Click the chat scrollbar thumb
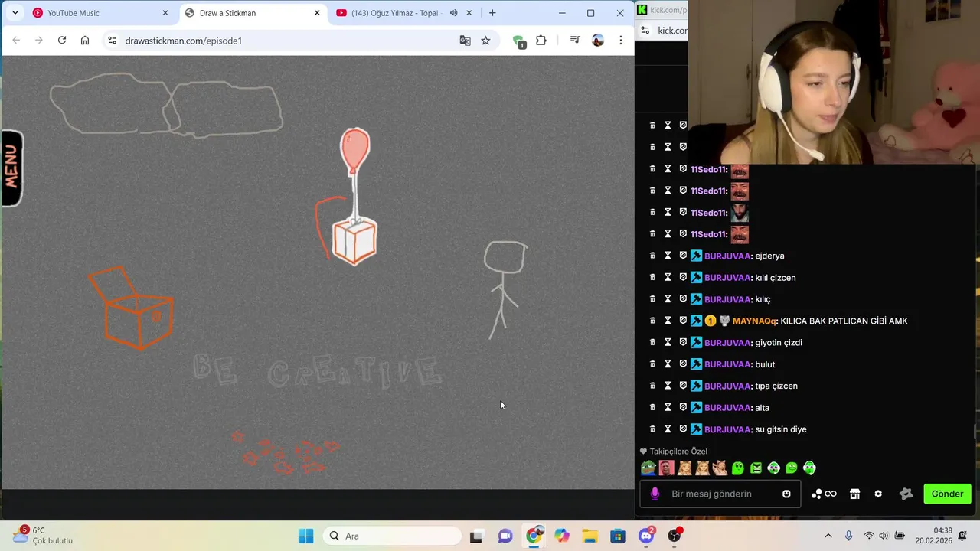Image resolution: width=980 pixels, height=551 pixels. click(x=975, y=432)
